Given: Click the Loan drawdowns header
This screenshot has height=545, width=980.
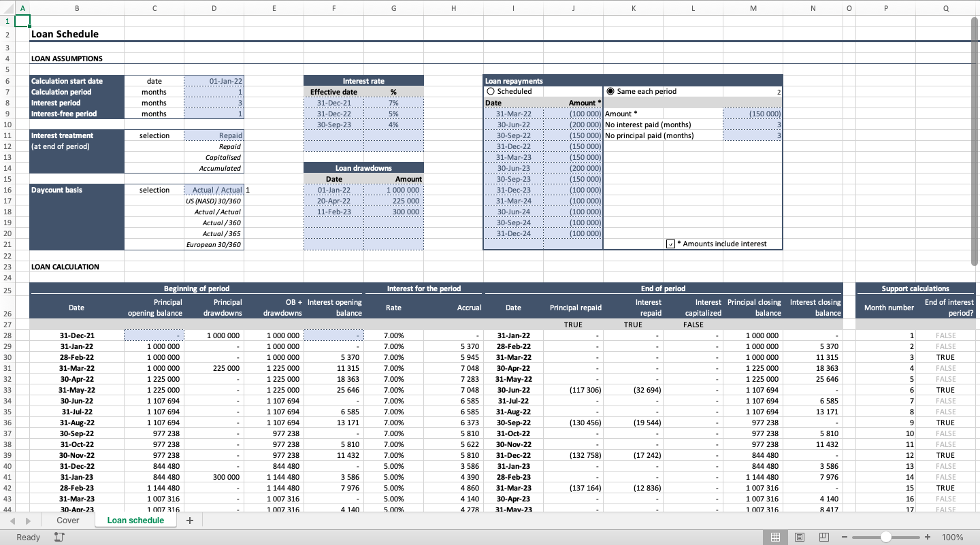Looking at the screenshot, I should coord(363,168).
